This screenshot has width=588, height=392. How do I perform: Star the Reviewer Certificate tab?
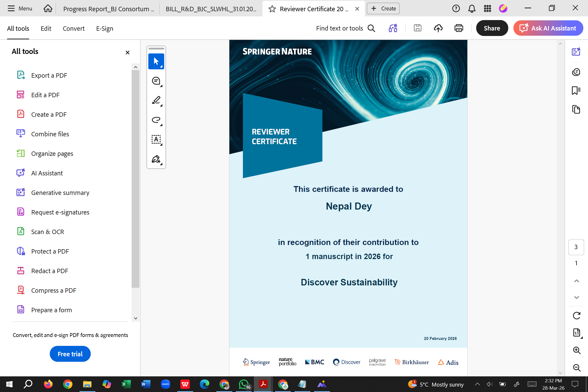click(x=272, y=9)
